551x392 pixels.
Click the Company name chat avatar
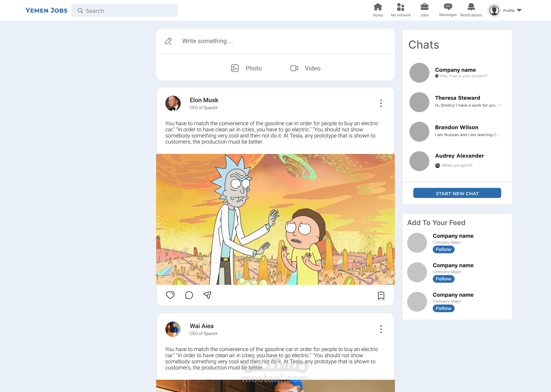[x=419, y=73]
